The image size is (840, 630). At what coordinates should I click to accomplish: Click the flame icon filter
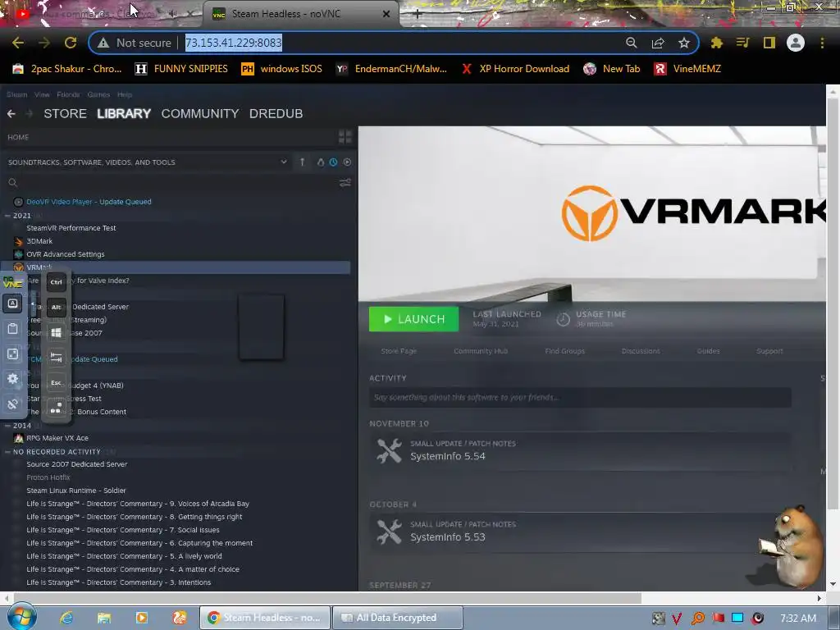[321, 162]
